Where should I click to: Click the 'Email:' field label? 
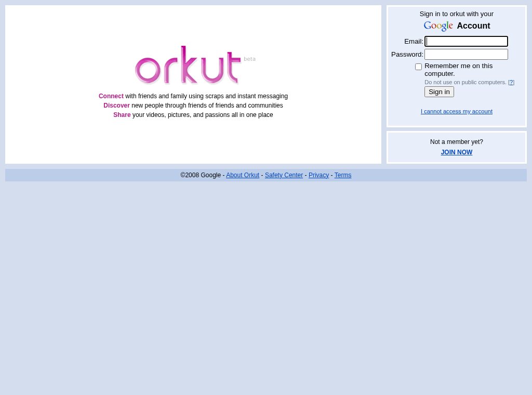pos(414,42)
